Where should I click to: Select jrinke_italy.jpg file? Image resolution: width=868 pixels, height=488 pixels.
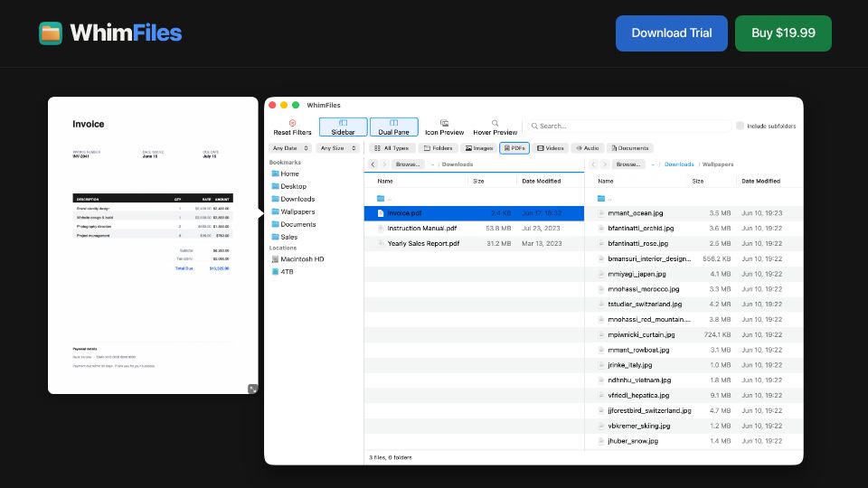[694, 365]
